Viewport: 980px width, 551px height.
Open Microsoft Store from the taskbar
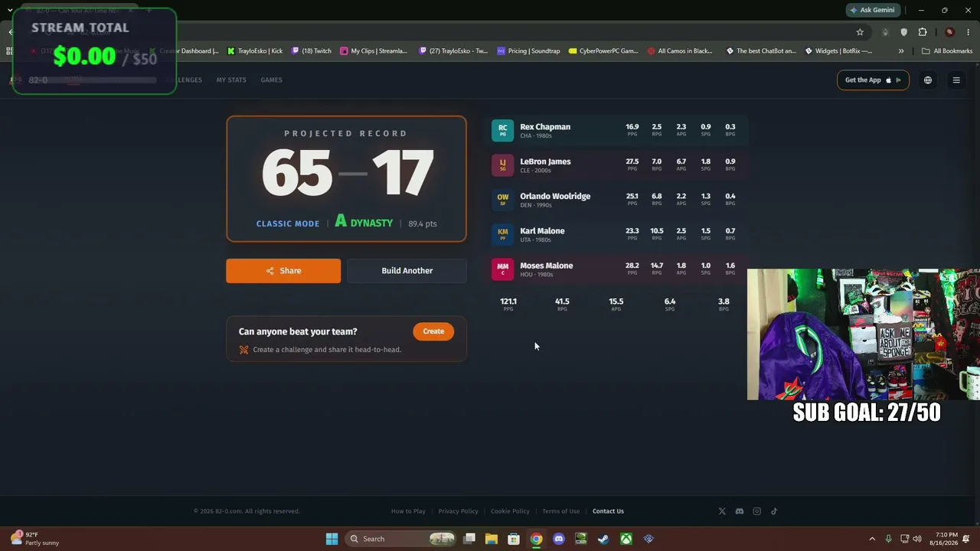(x=514, y=539)
